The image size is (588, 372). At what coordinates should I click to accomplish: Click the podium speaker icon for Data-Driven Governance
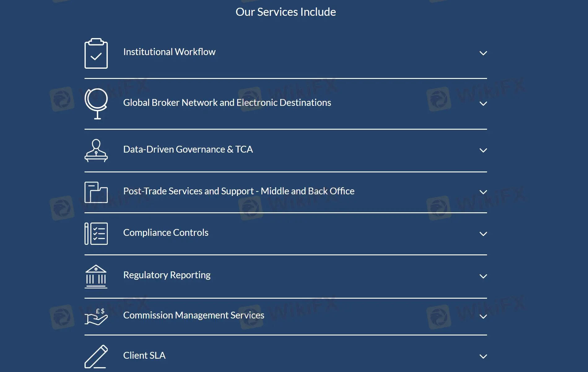point(96,150)
